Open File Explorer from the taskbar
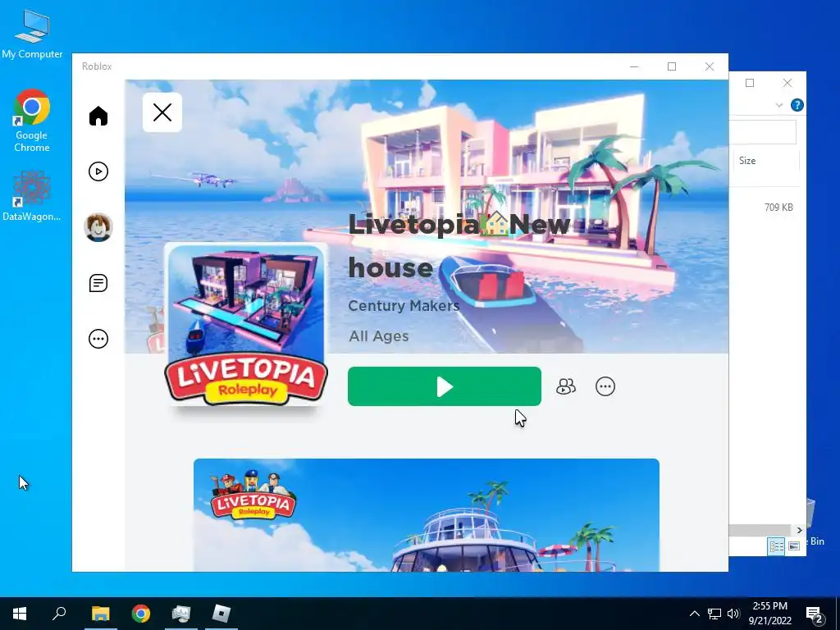840x630 pixels. (100, 614)
